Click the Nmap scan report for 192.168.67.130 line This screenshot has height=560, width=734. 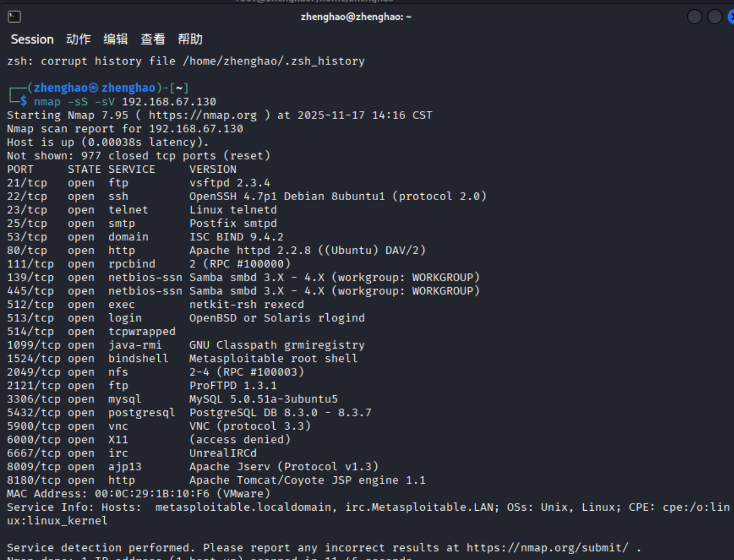tap(125, 129)
